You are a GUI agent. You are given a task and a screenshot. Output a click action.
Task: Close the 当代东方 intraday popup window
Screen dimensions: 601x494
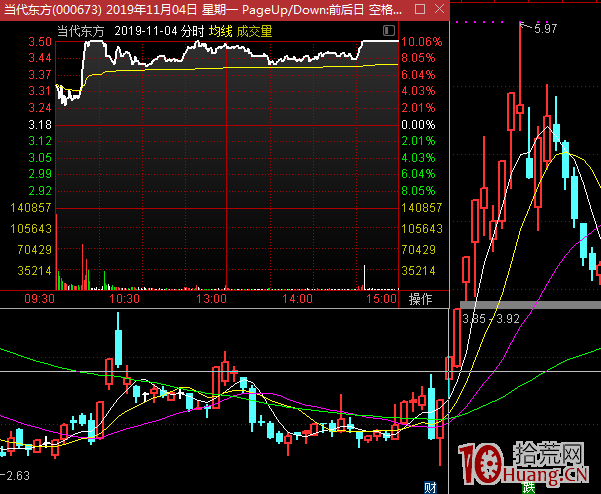[440, 9]
